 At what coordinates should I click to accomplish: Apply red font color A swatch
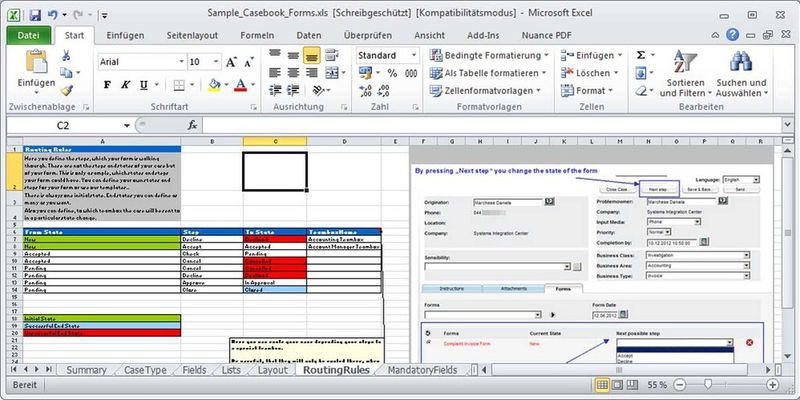(x=241, y=85)
